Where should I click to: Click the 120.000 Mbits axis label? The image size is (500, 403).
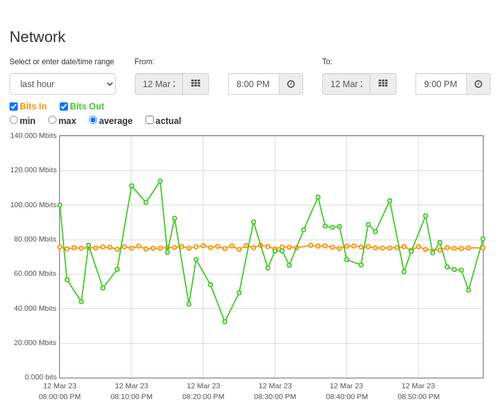pos(33,170)
